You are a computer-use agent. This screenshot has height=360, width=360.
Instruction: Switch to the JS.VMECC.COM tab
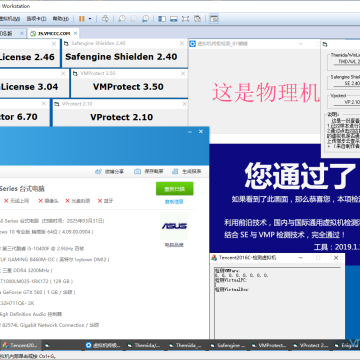(x=54, y=33)
